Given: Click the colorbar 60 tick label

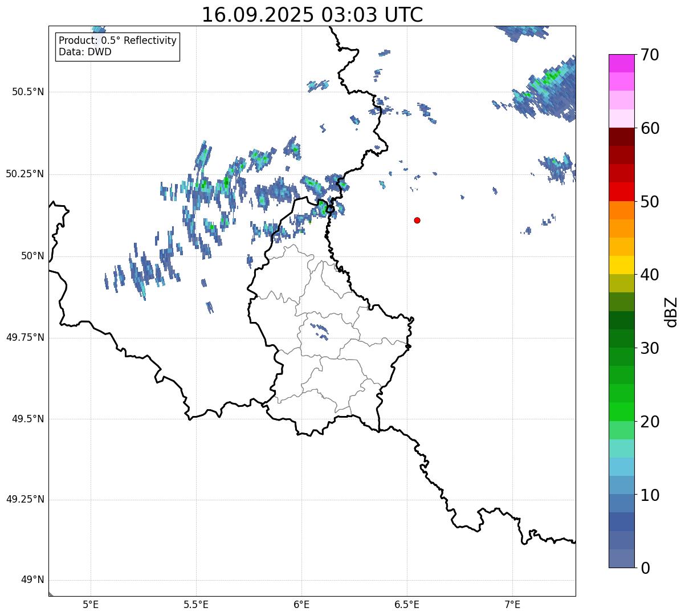Looking at the screenshot, I should pyautogui.click(x=650, y=128).
